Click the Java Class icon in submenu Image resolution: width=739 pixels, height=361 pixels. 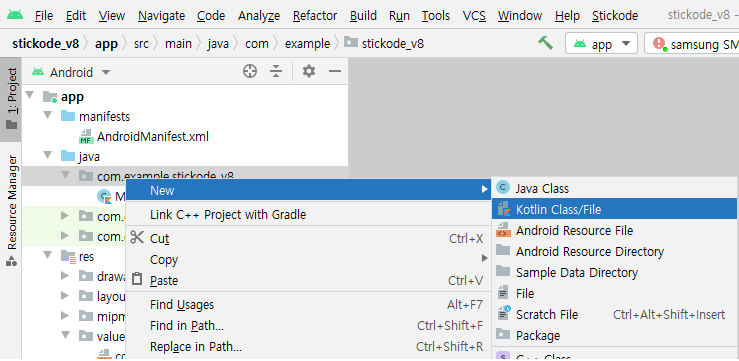point(503,188)
